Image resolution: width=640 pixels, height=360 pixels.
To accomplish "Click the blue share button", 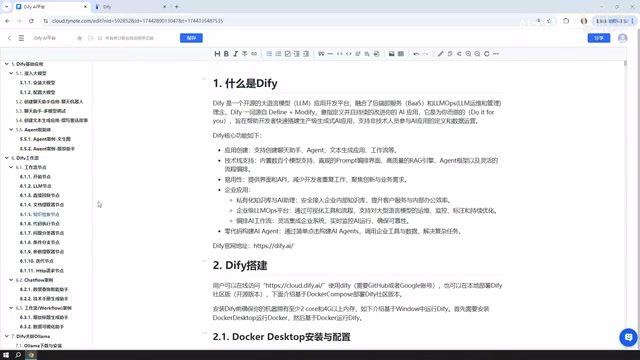I will coord(599,38).
